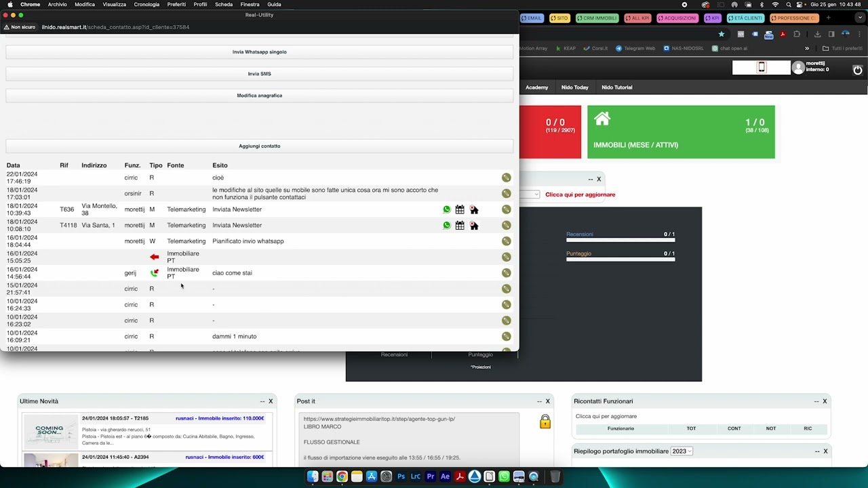
Task: Click edit icon for 22/01/2024 cioè row
Action: click(506, 178)
